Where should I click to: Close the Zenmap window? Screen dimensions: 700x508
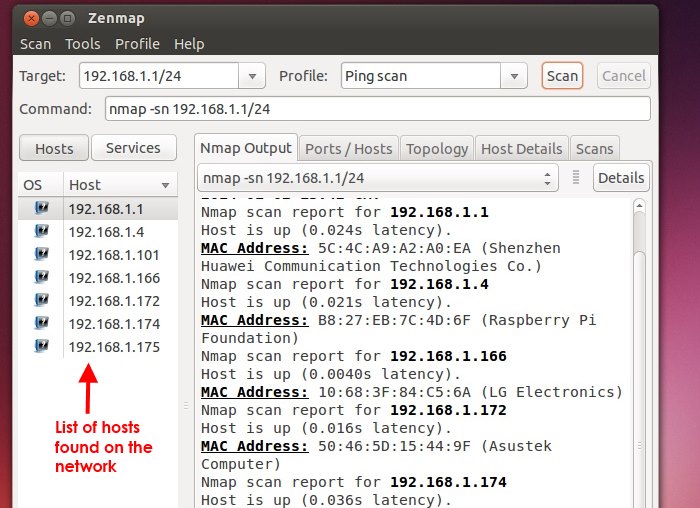(31, 18)
